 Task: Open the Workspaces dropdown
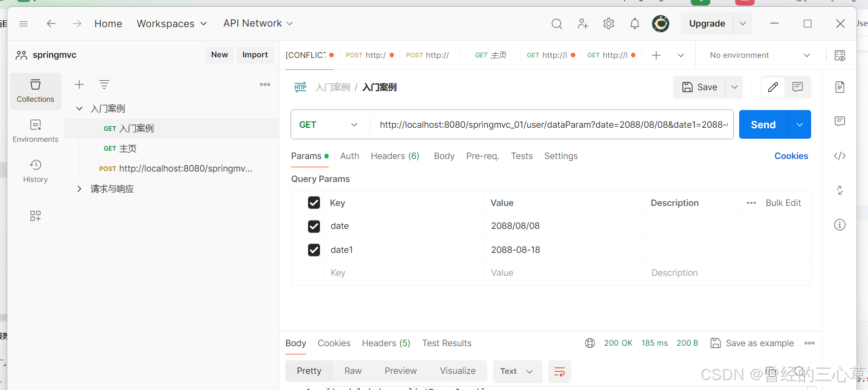point(172,23)
